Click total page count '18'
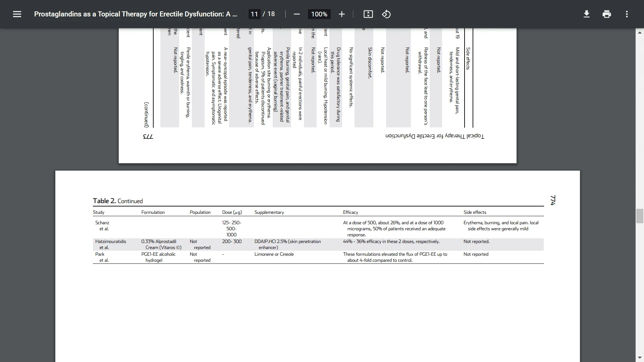Screen dimensions: 644x362 click(271, 14)
